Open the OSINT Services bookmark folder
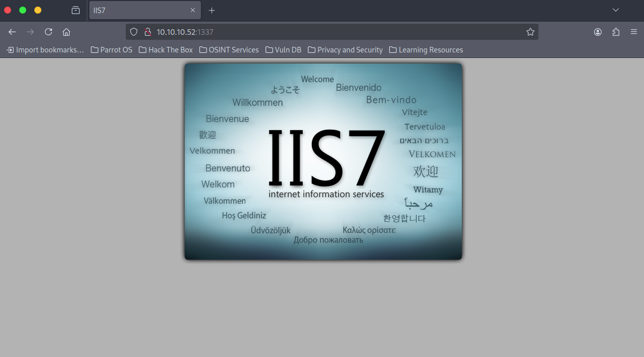 (x=229, y=50)
